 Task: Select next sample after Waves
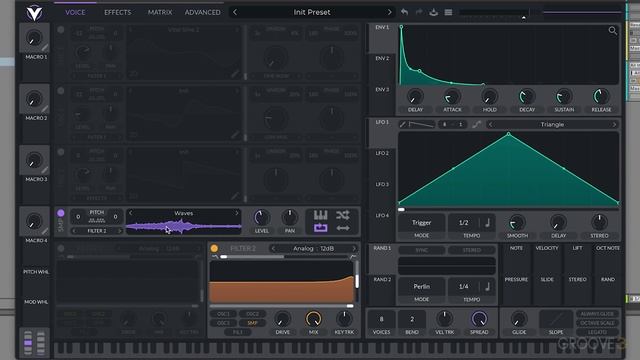[x=236, y=213]
